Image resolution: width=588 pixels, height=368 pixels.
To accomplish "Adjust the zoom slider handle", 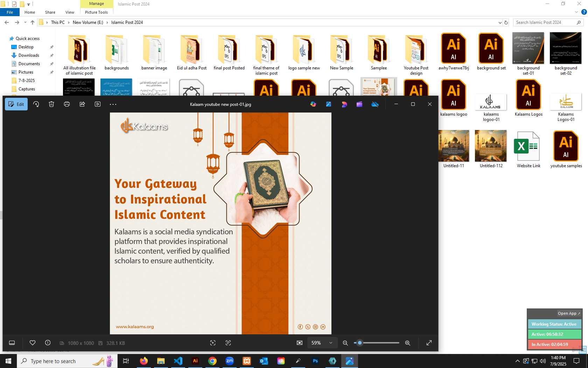I will click(360, 343).
